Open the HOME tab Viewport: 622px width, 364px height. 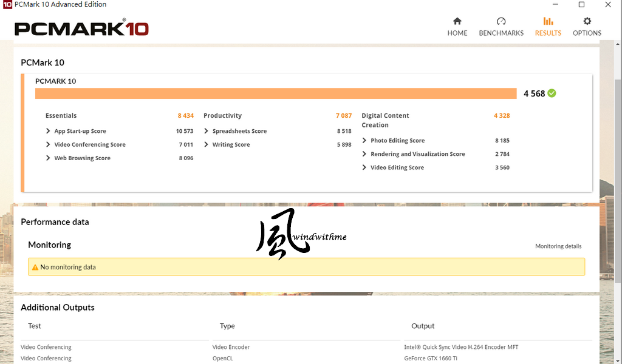(x=457, y=27)
